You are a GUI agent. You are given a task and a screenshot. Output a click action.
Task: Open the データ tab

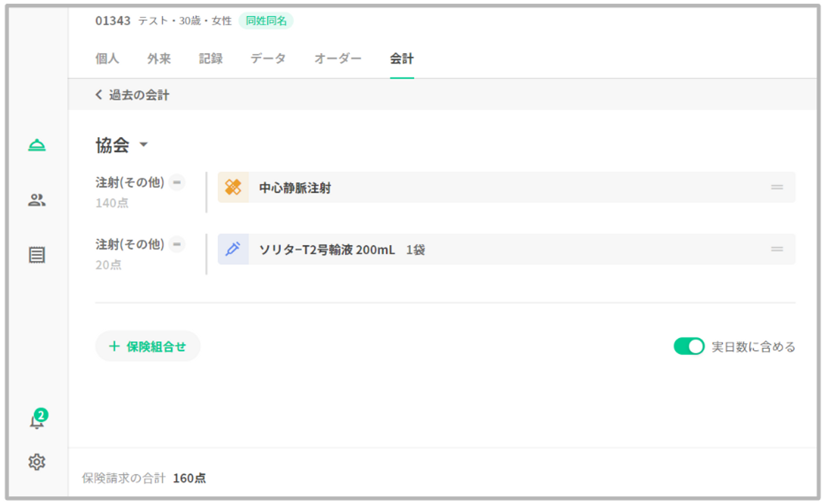click(268, 59)
